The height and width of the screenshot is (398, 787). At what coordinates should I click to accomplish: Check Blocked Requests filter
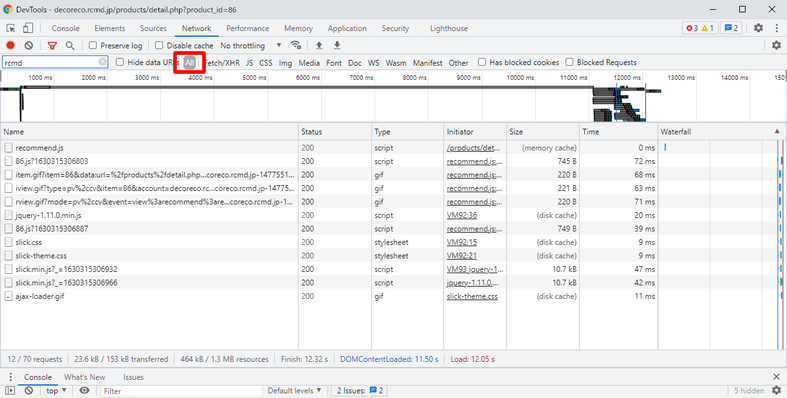pyautogui.click(x=569, y=62)
